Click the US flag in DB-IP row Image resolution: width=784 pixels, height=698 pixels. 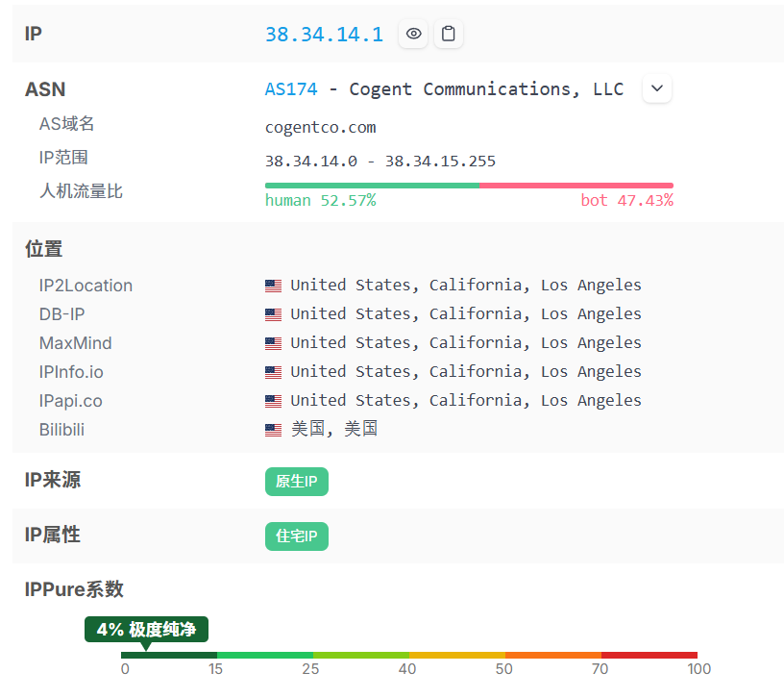tap(274, 314)
